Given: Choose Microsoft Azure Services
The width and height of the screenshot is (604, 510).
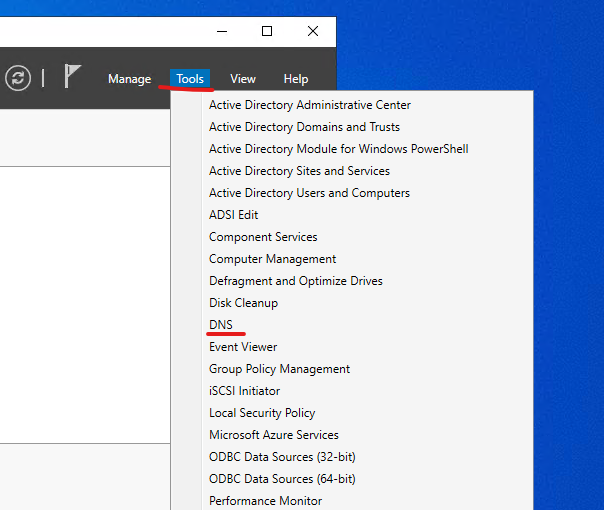Looking at the screenshot, I should [x=274, y=435].
